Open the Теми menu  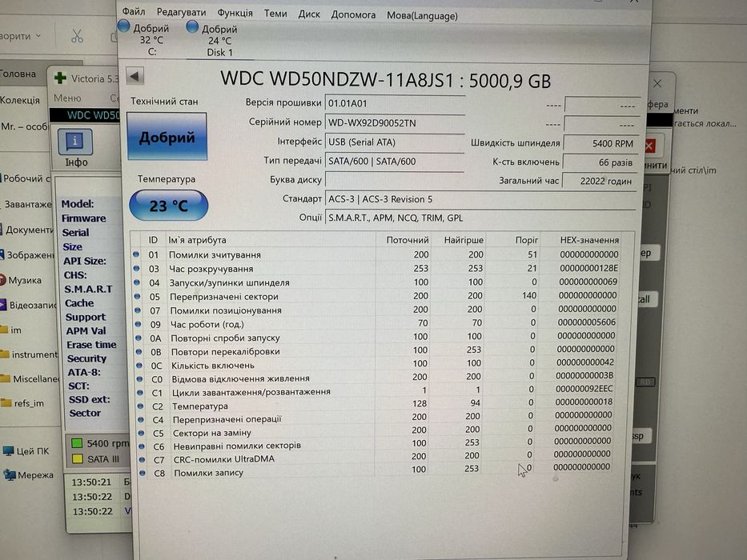(275, 14)
